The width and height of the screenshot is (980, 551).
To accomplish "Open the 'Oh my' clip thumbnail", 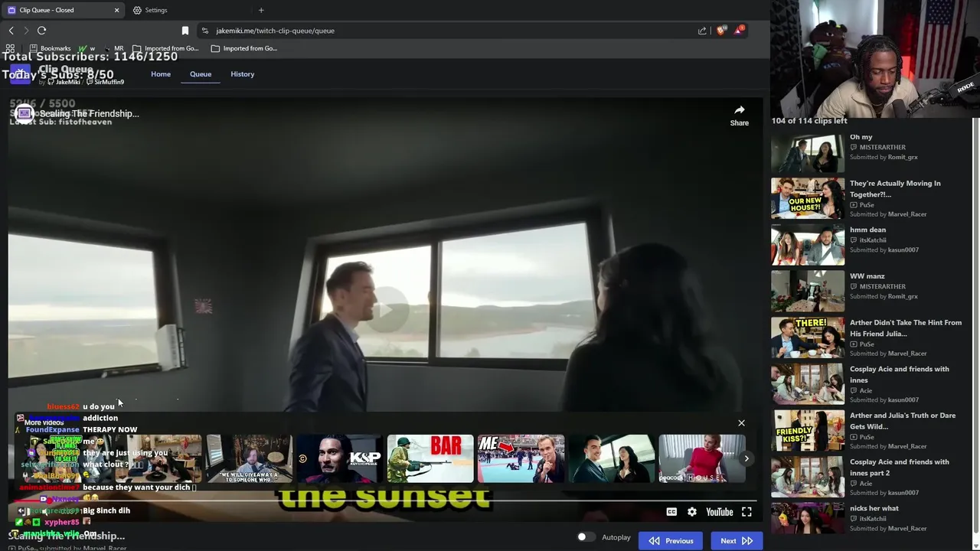I will [807, 152].
